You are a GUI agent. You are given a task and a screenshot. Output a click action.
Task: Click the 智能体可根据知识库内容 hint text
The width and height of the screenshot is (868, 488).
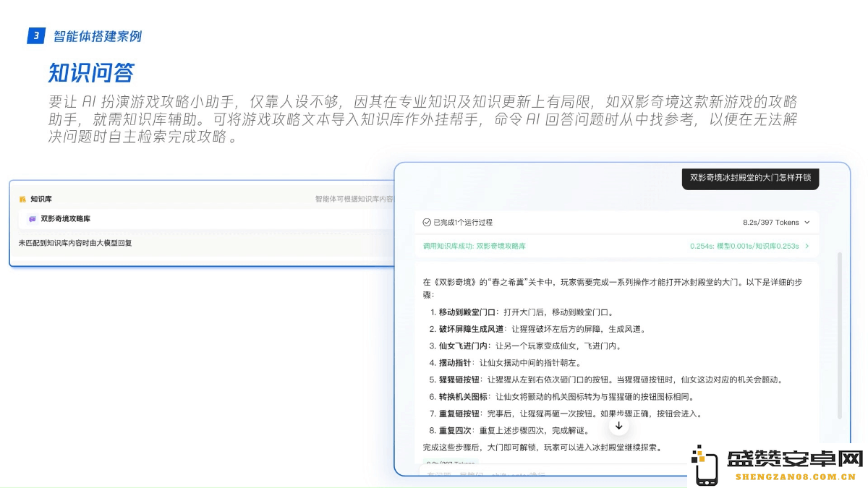pos(354,199)
